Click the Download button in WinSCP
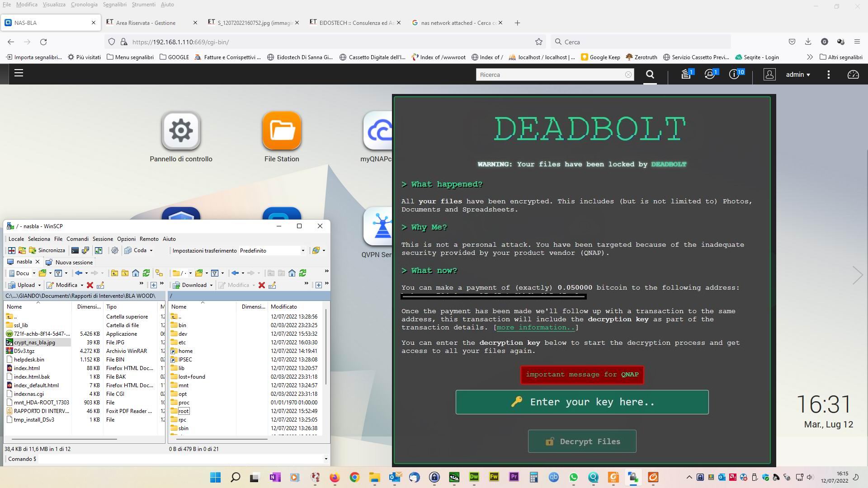 [x=190, y=285]
